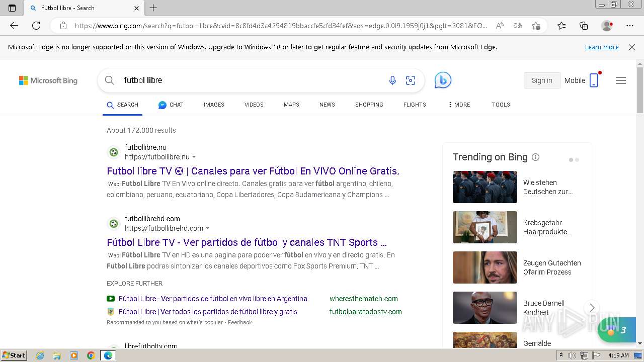Viewport: 644px width, 362px height.
Task: Switch to the CHAT tab
Action: pyautogui.click(x=171, y=105)
